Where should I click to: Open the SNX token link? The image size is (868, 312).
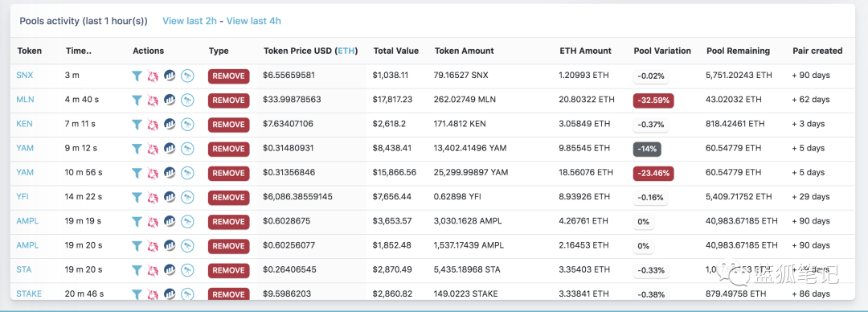[x=24, y=76]
